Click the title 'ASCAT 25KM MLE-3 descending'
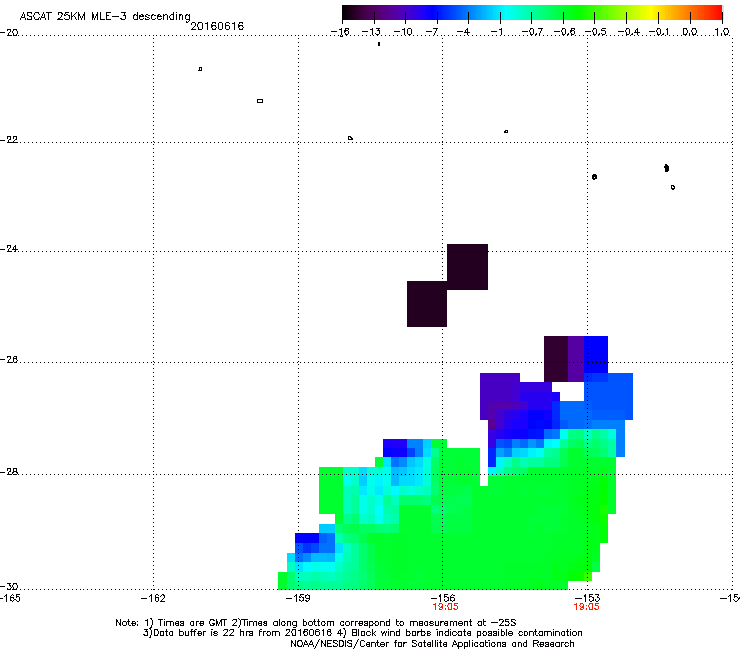Image resolution: width=740 pixels, height=650 pixels. pyautogui.click(x=105, y=17)
